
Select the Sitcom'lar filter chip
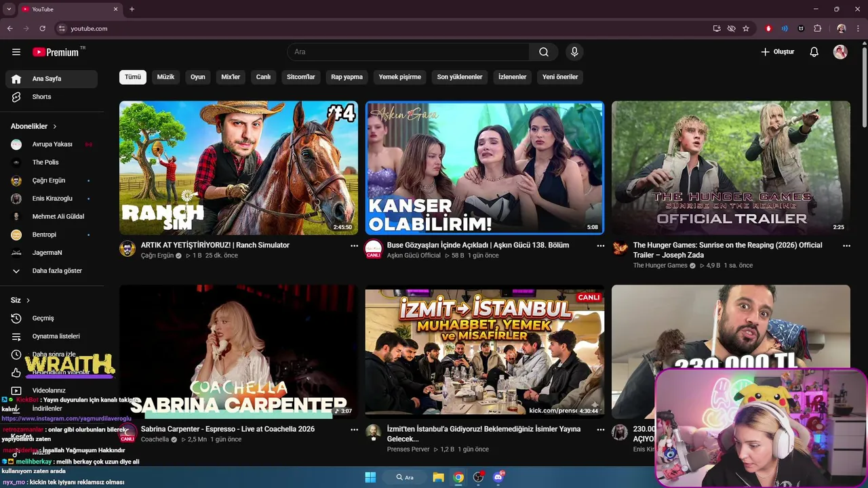[x=301, y=77]
